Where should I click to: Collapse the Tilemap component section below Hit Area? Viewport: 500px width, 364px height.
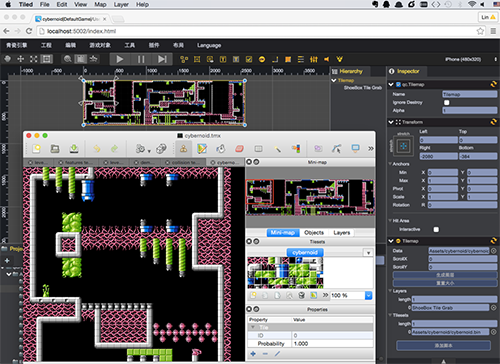[x=391, y=241]
